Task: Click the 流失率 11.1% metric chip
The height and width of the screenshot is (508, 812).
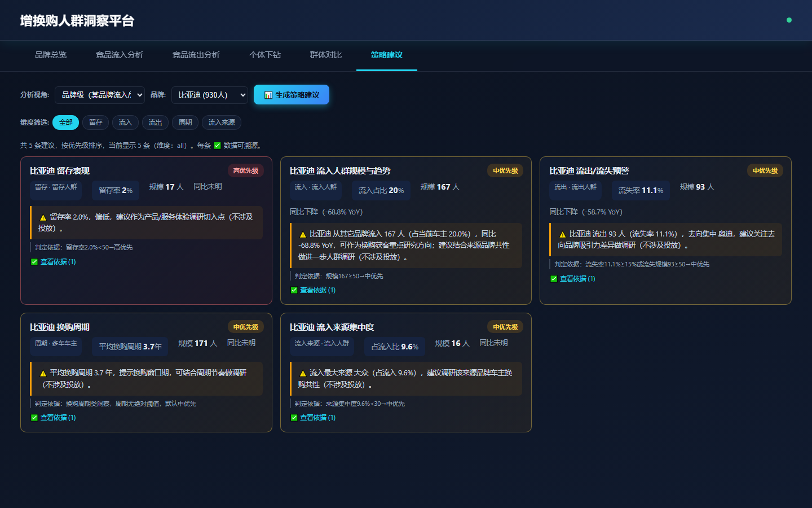Action: [641, 191]
